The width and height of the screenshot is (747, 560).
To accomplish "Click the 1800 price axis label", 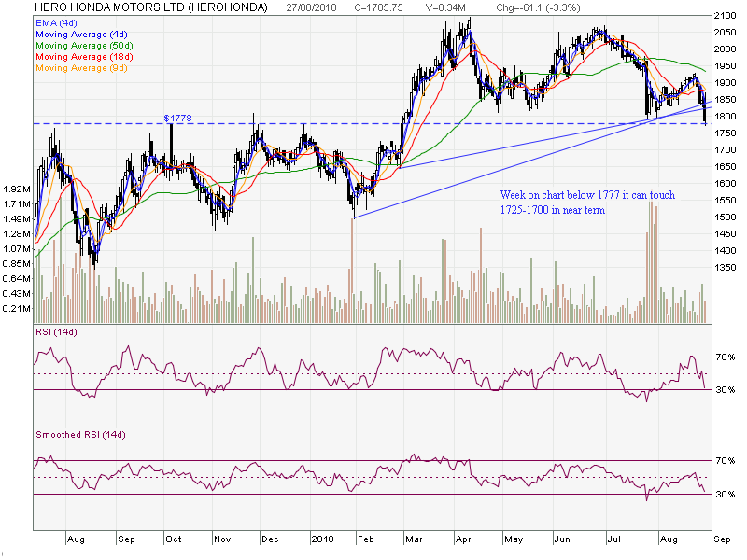I will 726,116.
